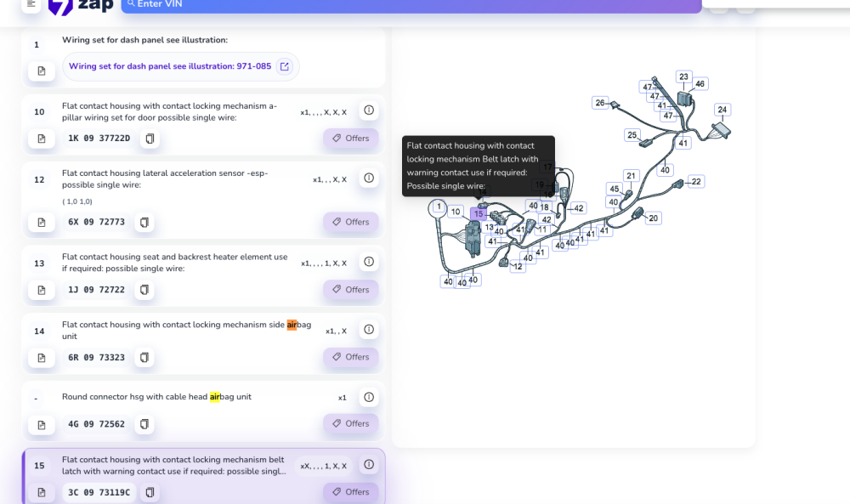Click document icon for part 6R 09 73323
This screenshot has height=504, width=850.
point(42,358)
